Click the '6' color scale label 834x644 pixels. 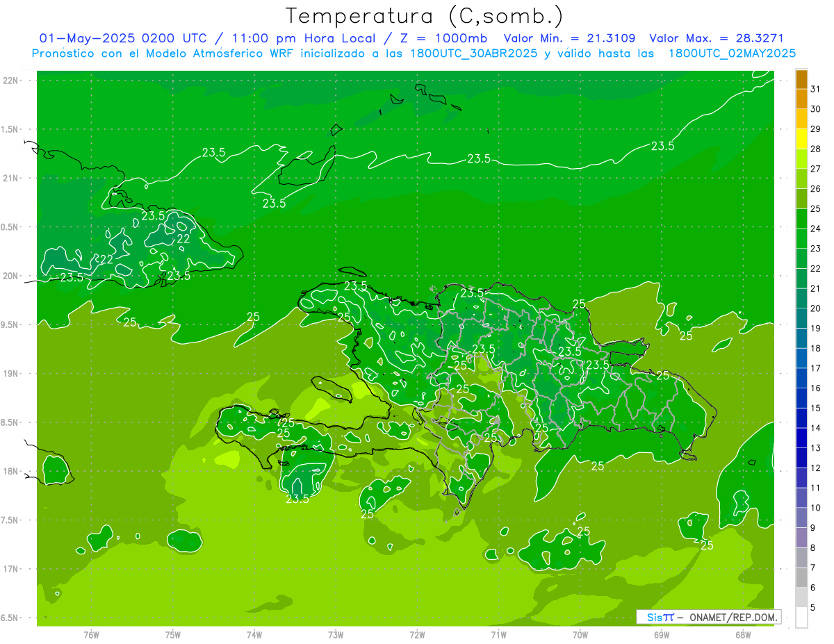coord(813,588)
